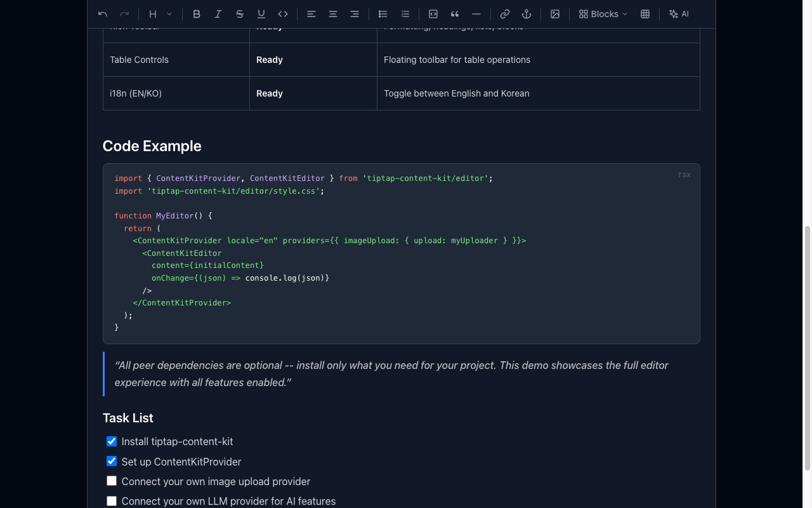
Task: Insert a numbered list
Action: click(x=405, y=14)
